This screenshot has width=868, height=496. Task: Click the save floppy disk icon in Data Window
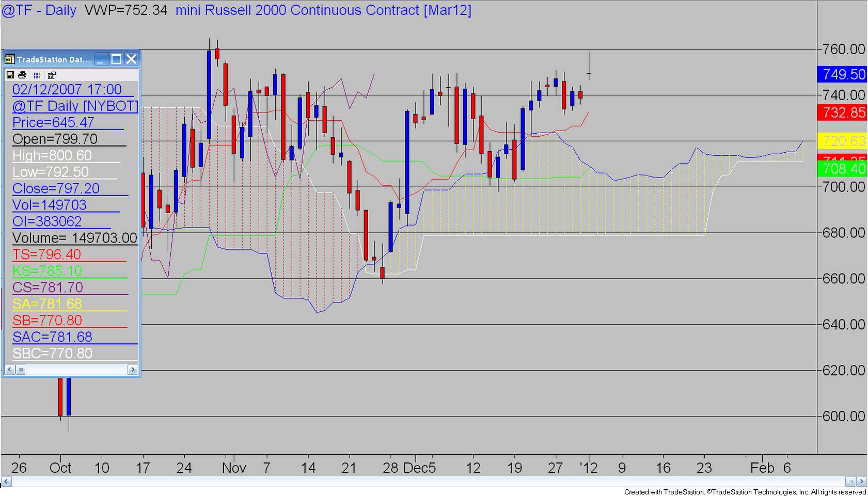tap(10, 75)
